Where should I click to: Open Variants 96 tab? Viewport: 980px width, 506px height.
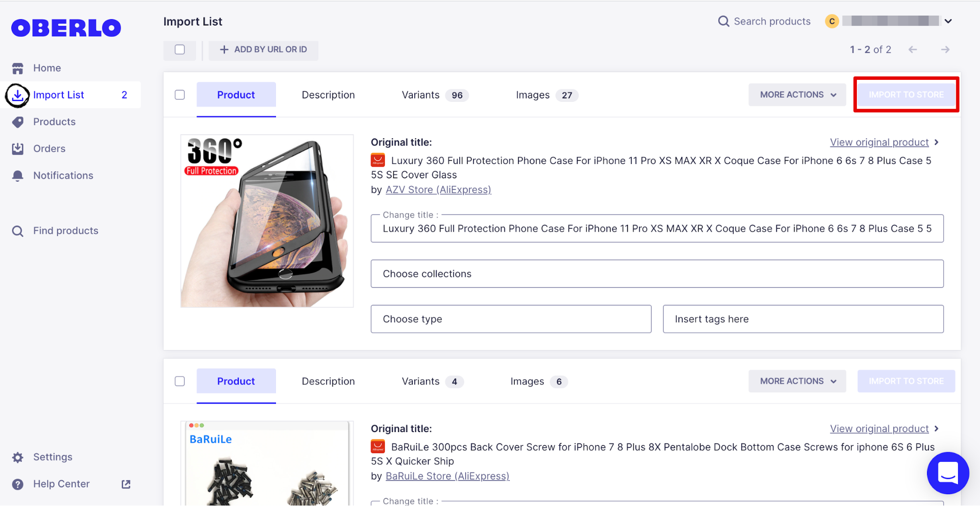435,95
